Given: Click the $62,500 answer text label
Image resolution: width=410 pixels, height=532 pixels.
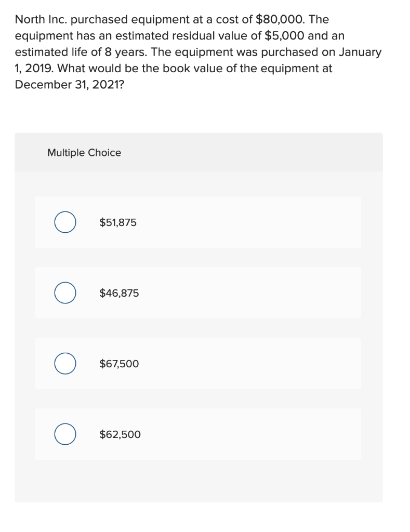Looking at the screenshot, I should (x=120, y=434).
